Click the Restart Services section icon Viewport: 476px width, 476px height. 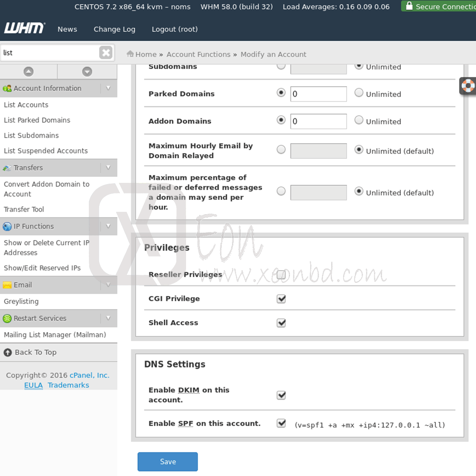[x=7, y=319]
